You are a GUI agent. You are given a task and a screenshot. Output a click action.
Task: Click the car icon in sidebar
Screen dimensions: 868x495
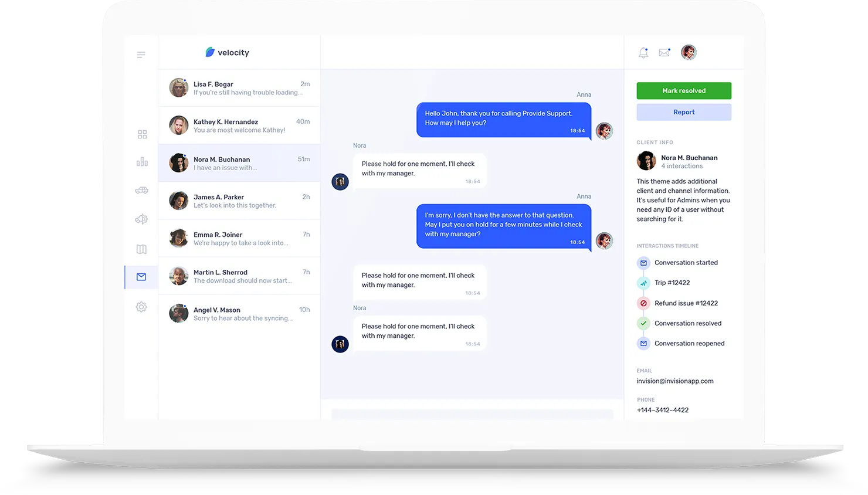coord(141,190)
